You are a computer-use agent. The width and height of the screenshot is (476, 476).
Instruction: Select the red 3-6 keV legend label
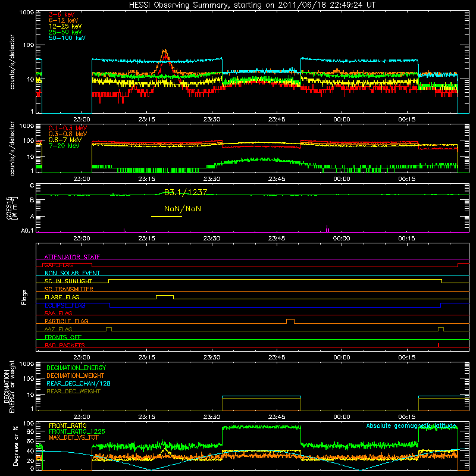62,14
